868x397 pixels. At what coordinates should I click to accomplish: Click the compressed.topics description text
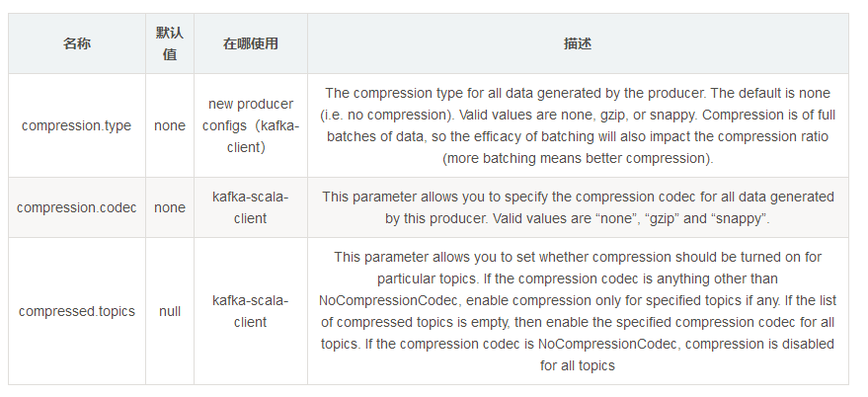click(x=578, y=311)
